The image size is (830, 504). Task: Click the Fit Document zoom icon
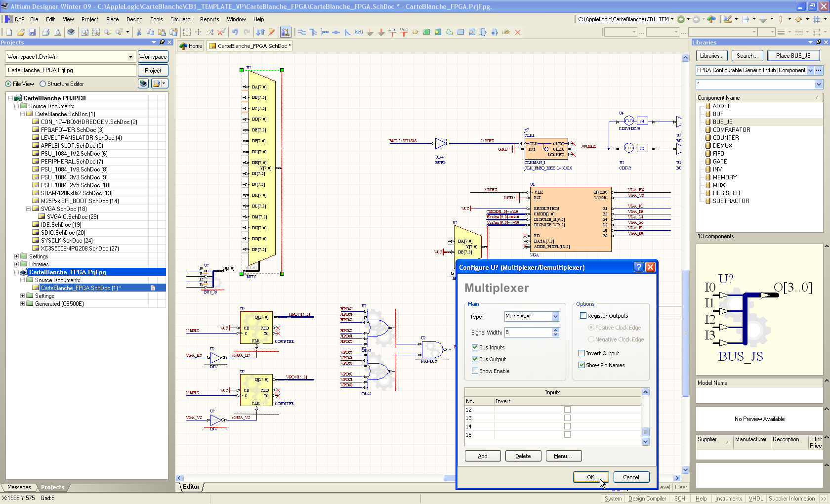(x=85, y=32)
